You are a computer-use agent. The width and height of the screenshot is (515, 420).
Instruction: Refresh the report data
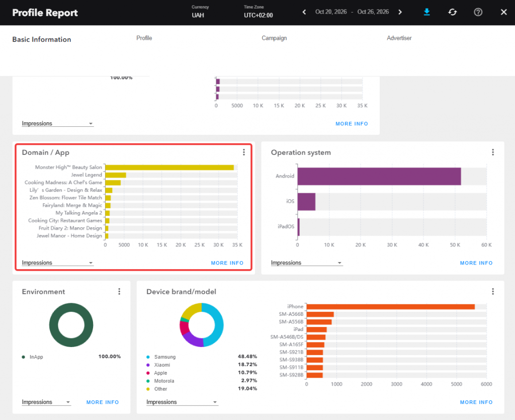(453, 12)
